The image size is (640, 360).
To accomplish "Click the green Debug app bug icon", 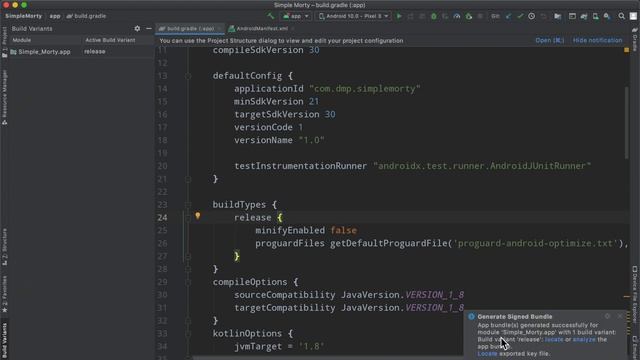I will 433,16.
